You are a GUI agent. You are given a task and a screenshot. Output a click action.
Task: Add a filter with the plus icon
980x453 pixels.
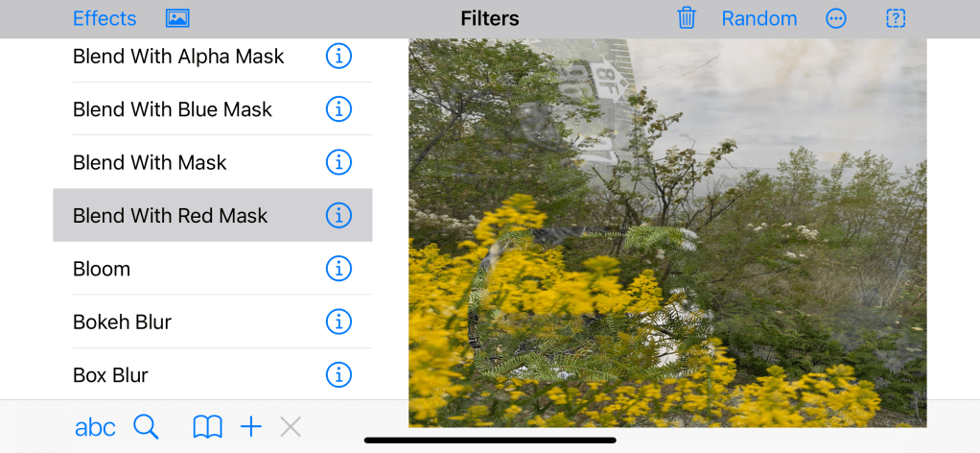point(250,428)
